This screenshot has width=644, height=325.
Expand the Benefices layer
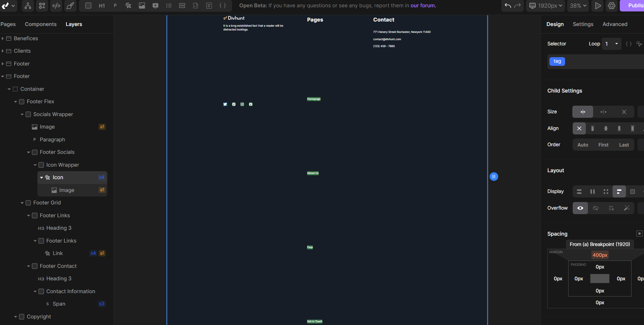coord(3,38)
